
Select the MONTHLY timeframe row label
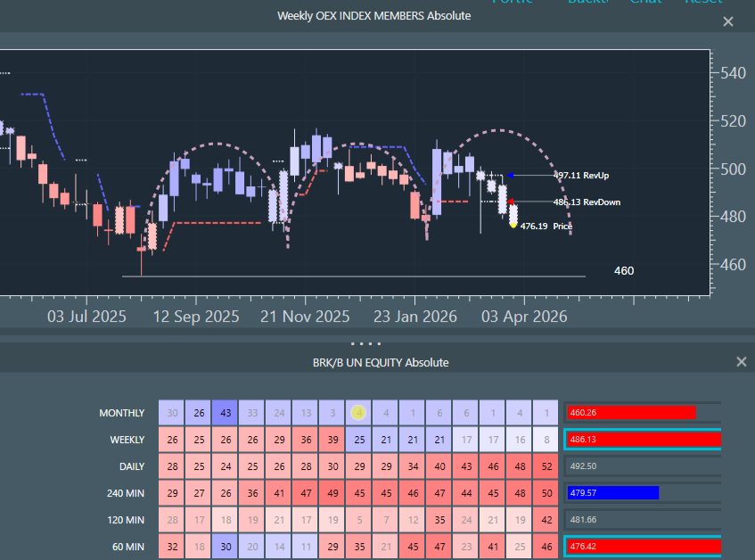[x=122, y=413]
